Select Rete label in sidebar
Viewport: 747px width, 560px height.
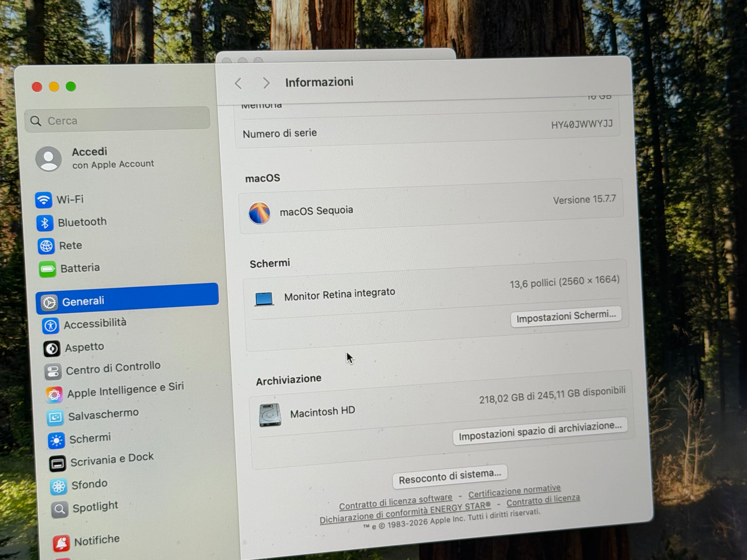71,245
